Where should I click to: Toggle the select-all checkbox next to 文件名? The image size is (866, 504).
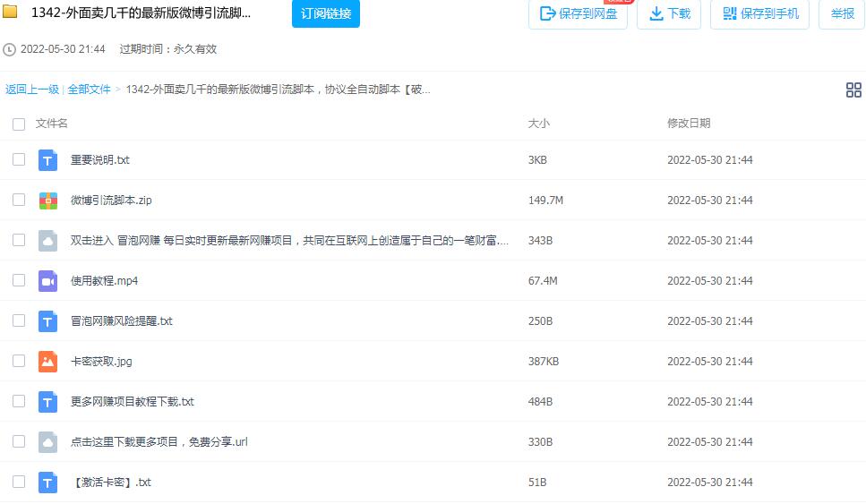19,124
